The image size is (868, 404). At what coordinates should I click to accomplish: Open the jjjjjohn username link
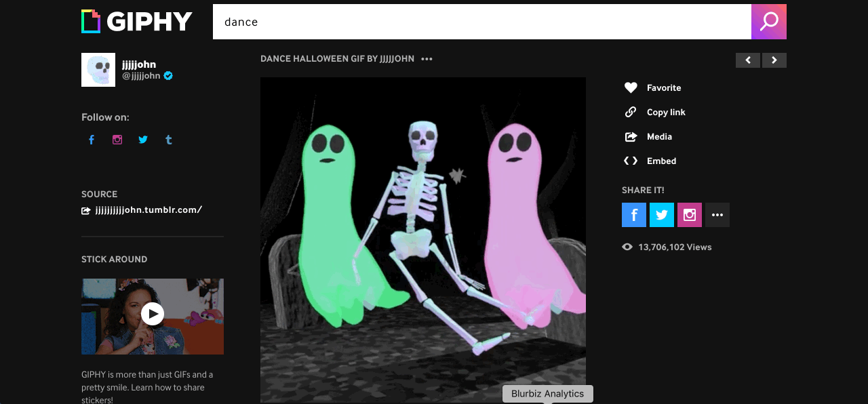coord(139,64)
